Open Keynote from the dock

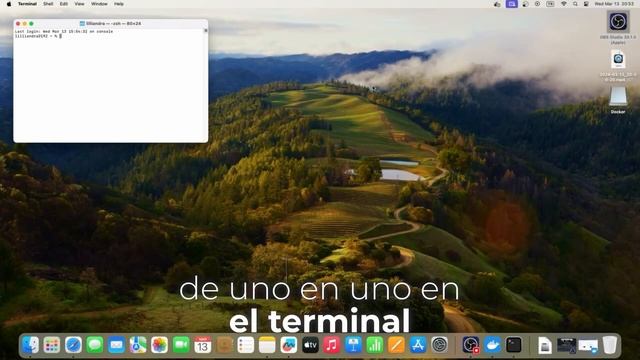point(353,345)
